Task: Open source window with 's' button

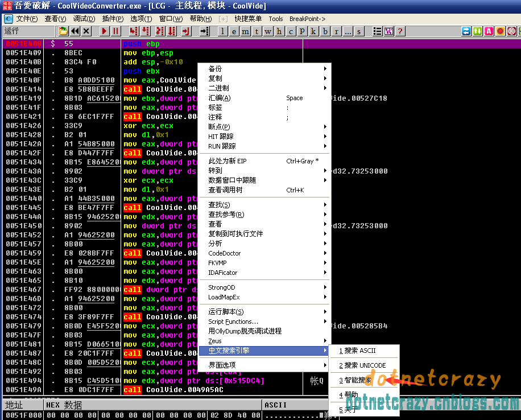Action: tap(359, 31)
